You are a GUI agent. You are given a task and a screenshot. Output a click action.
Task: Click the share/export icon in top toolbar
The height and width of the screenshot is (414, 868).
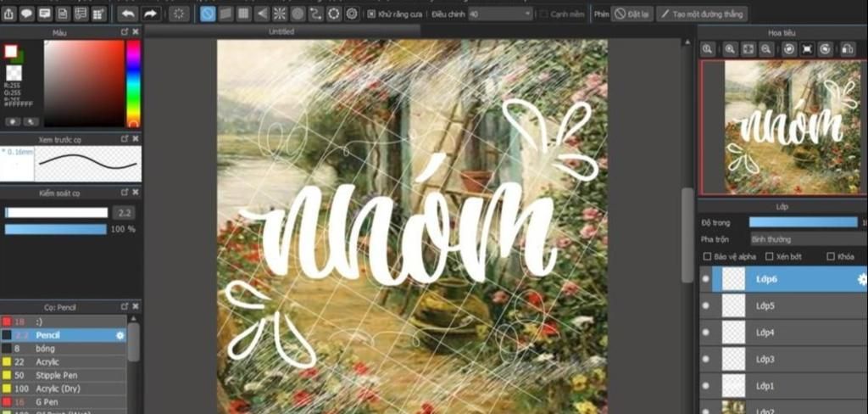(x=9, y=14)
